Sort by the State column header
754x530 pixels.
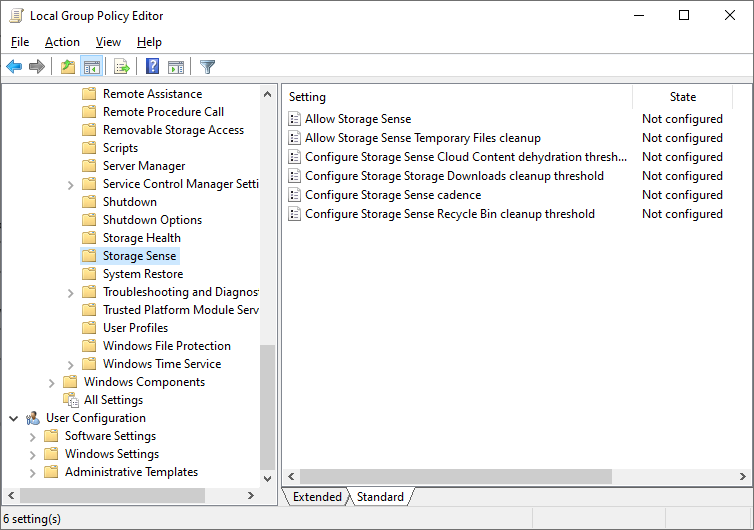click(682, 97)
